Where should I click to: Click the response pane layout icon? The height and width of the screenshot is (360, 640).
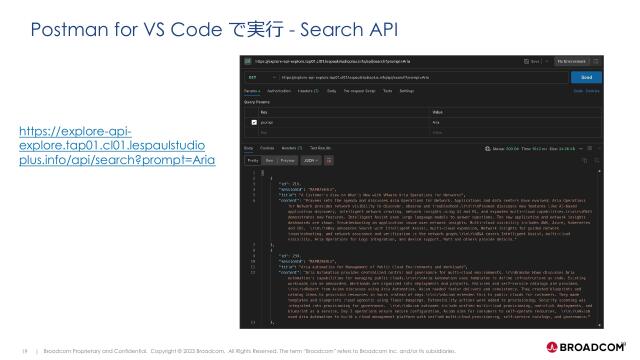(590, 149)
